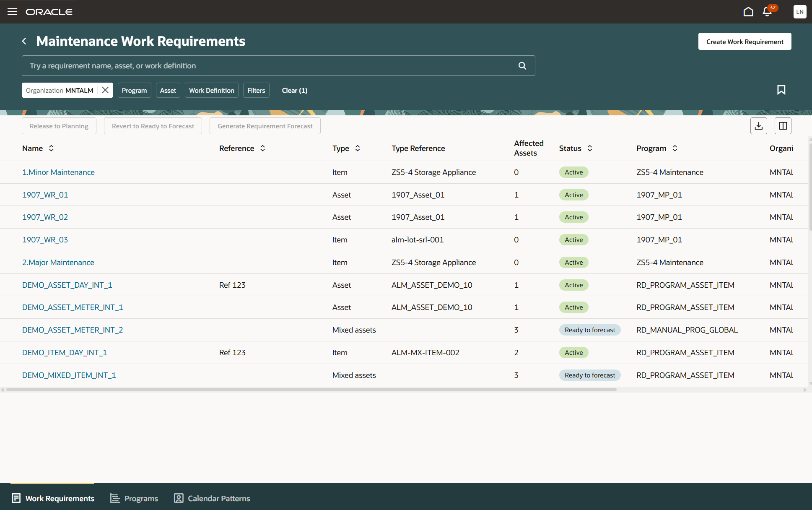Screen dimensions: 812x510
Task: Click Clear to remove all filters
Action: tap(294, 90)
